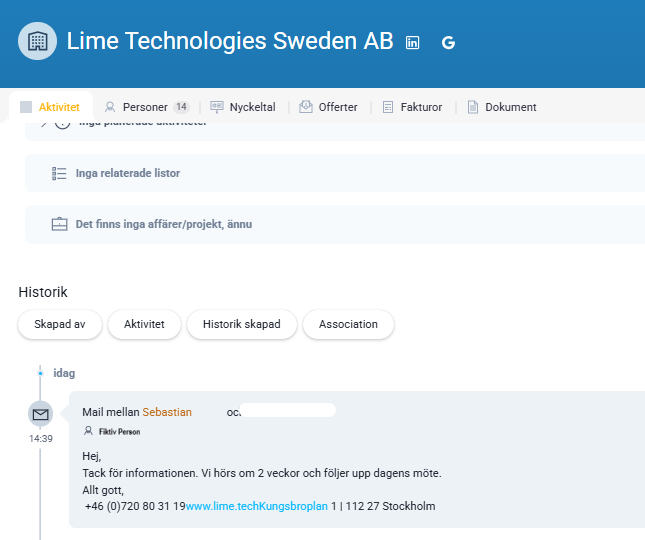Click the 'Mail mellan' heading text

(111, 412)
